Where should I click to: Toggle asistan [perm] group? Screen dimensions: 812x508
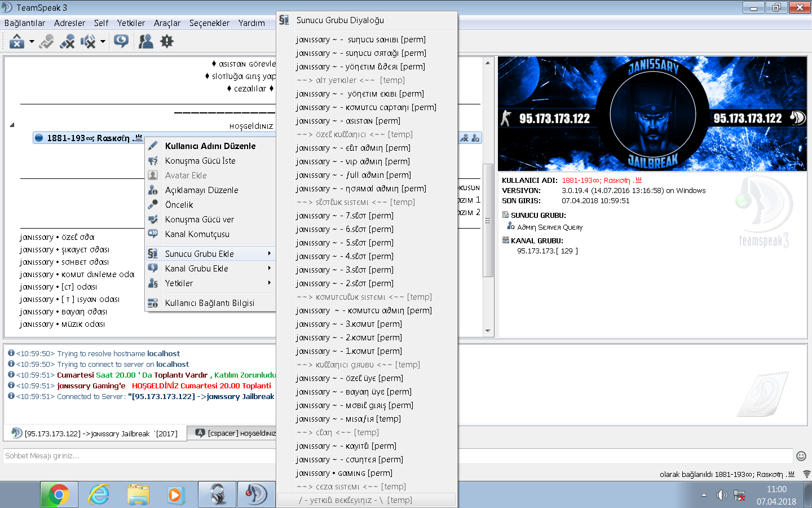[367, 121]
